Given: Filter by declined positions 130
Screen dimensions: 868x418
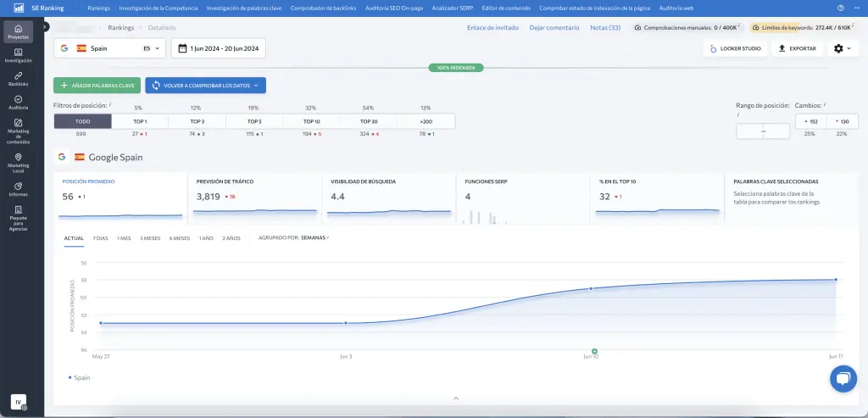Looking at the screenshot, I should (x=842, y=121).
